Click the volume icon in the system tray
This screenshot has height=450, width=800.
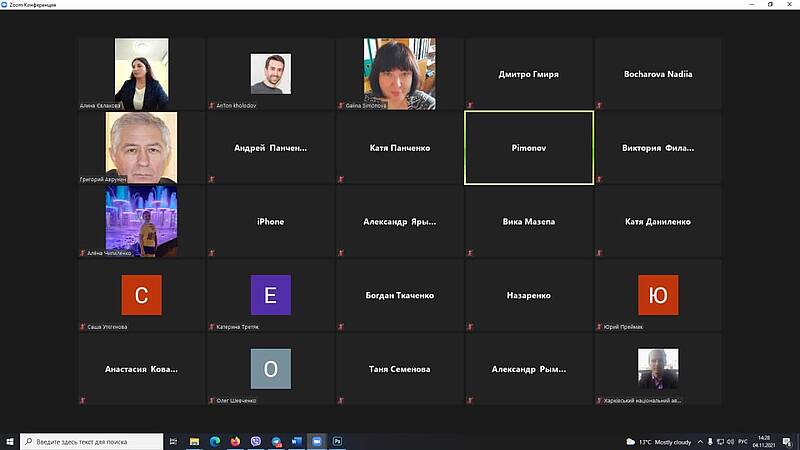[x=729, y=441]
